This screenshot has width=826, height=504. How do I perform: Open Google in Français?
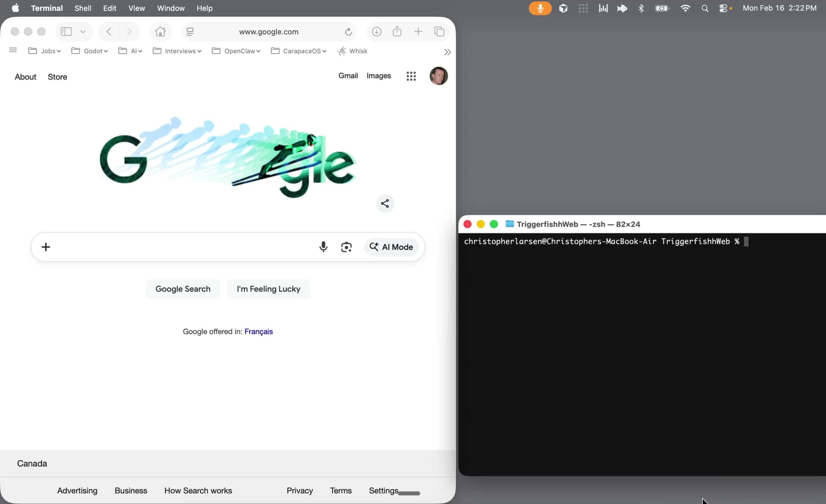(x=259, y=332)
